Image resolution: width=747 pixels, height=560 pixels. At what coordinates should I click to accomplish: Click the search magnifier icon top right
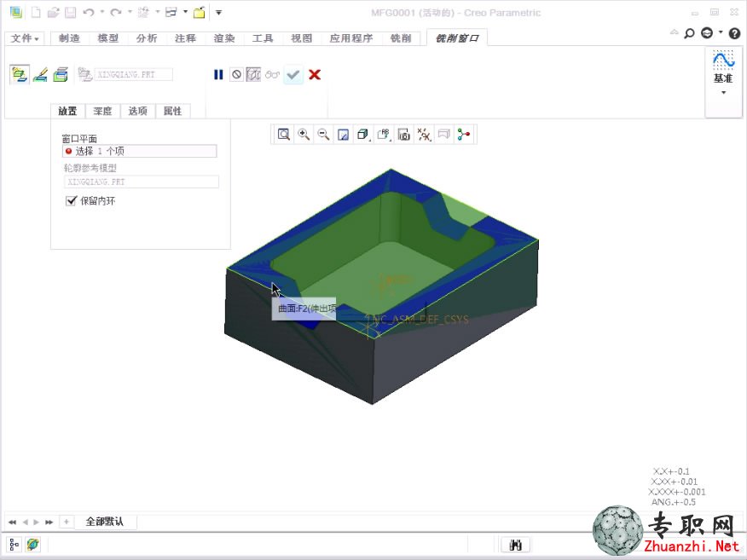click(x=689, y=33)
